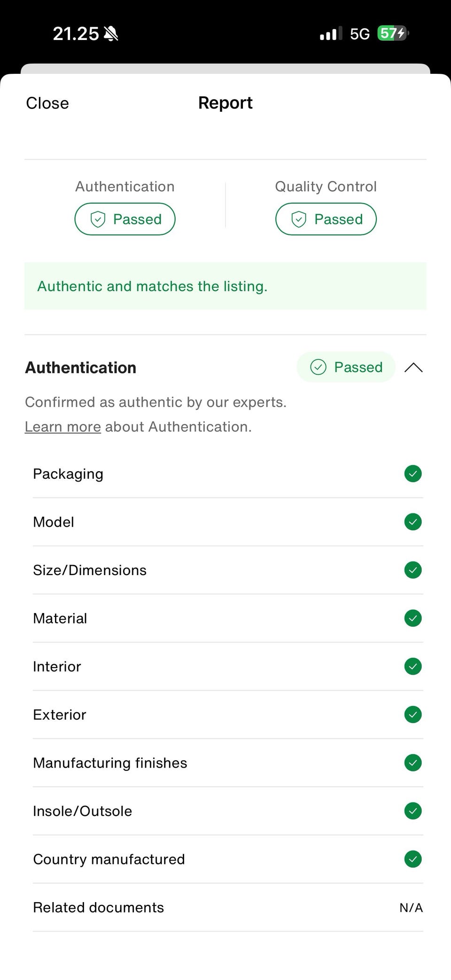Screen dimensions: 451x980
Task: Tap the Material row checkmark icon
Action: (412, 618)
